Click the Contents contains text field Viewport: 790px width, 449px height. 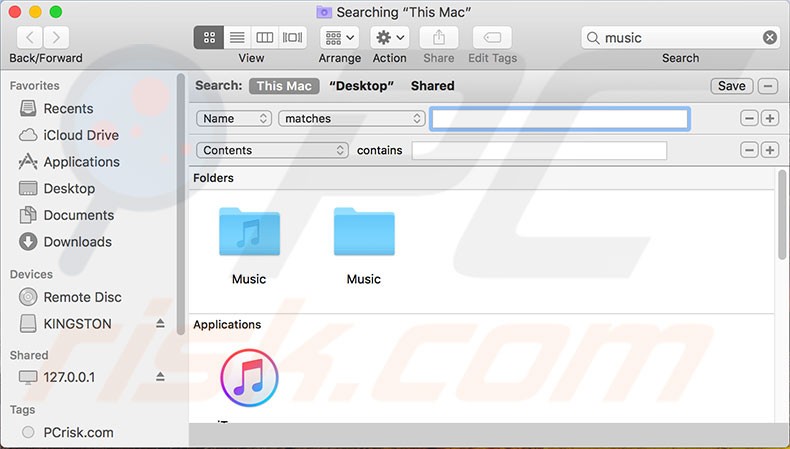539,150
